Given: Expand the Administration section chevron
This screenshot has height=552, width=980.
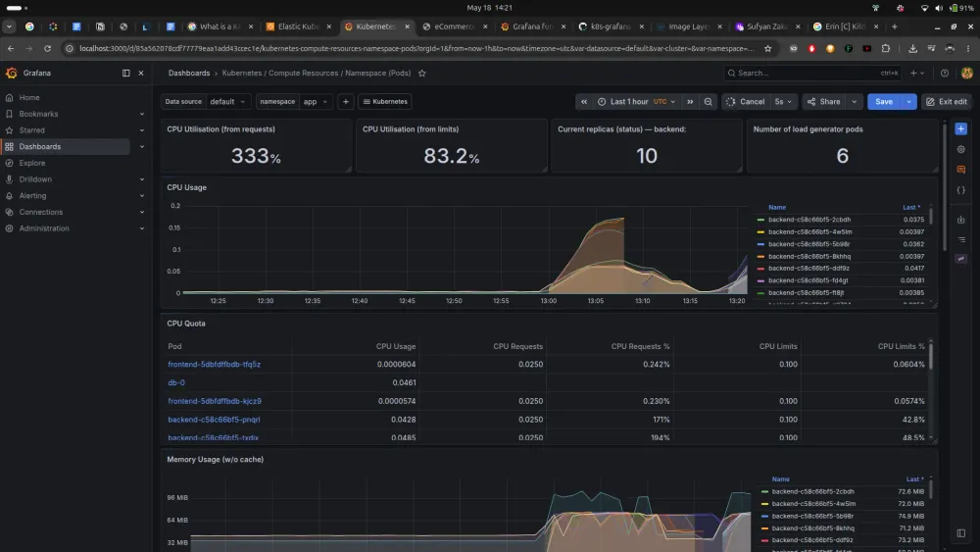Looking at the screenshot, I should [x=142, y=228].
